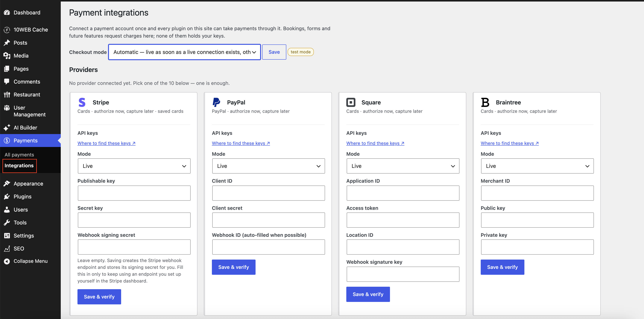Click PayPal's Save & verify button
The image size is (644, 319).
[x=234, y=267]
